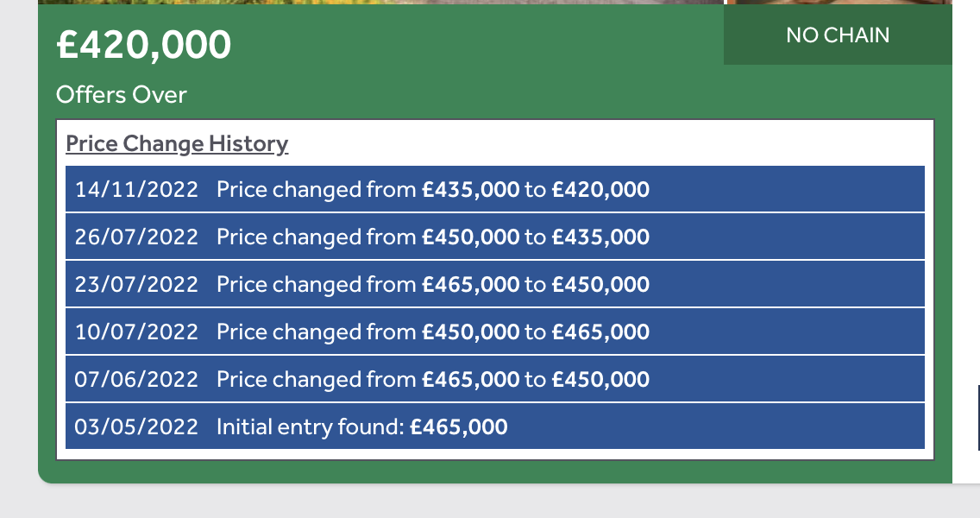The height and width of the screenshot is (518, 980).
Task: Click old price £435,000 in 14/11/2022 row
Action: click(x=471, y=190)
